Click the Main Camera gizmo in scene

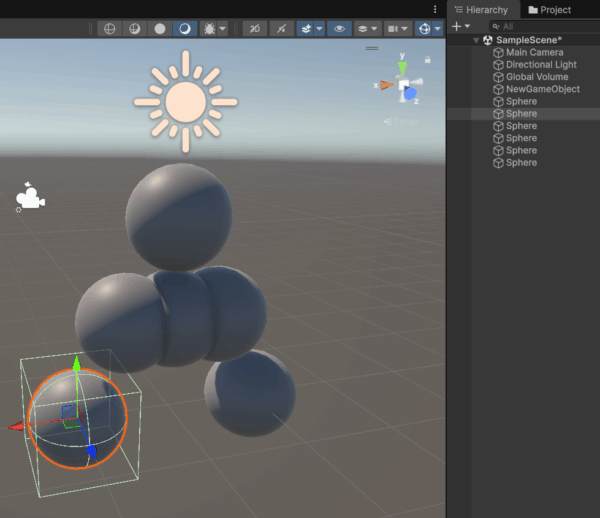tap(29, 198)
